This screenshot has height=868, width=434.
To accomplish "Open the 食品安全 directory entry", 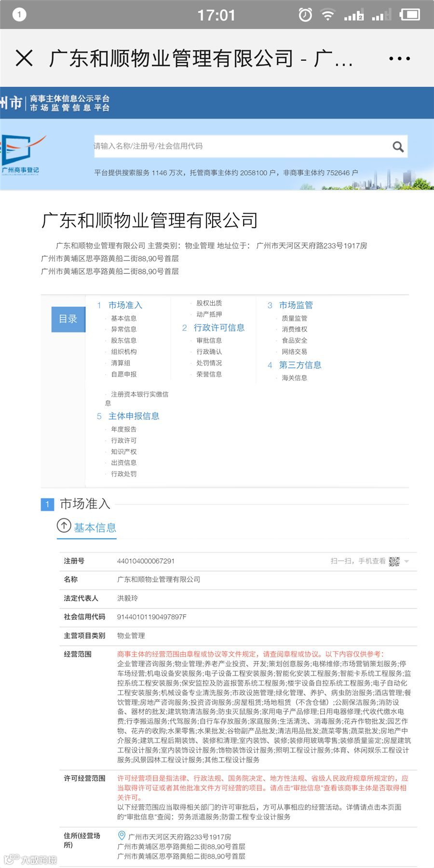I will (295, 340).
